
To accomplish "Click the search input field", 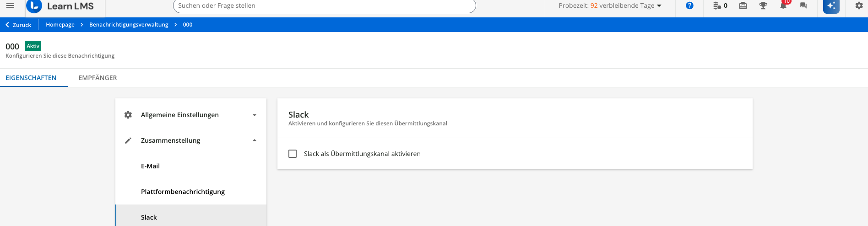I will [324, 6].
